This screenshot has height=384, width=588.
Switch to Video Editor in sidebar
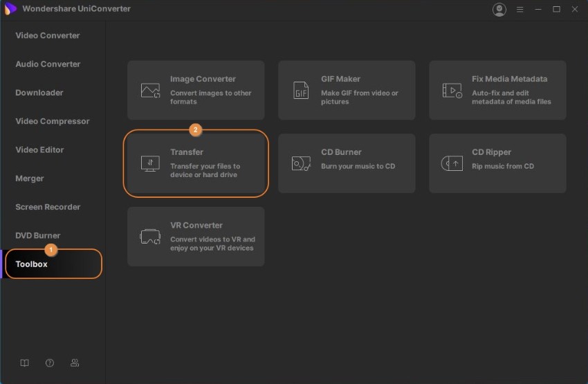(x=39, y=149)
